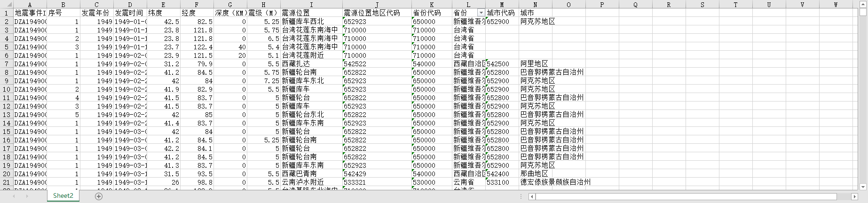Click the 发震年份 header cell
This screenshot has width=868, height=203.
coord(97,13)
